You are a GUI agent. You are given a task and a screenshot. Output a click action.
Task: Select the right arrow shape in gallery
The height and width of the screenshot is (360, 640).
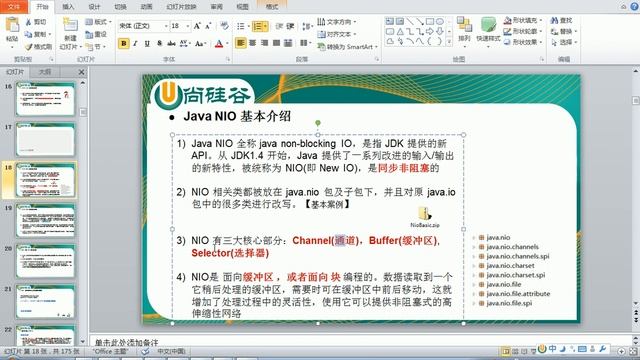(430, 31)
